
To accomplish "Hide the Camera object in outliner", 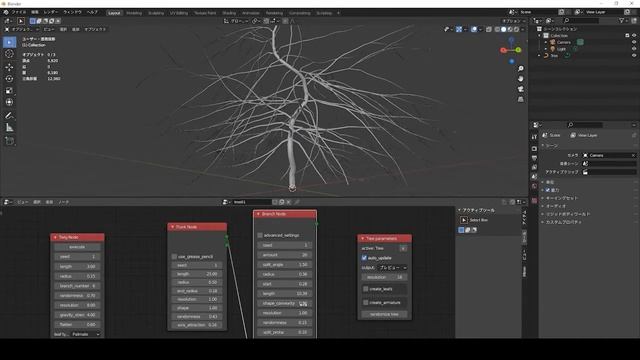I will [x=634, y=42].
